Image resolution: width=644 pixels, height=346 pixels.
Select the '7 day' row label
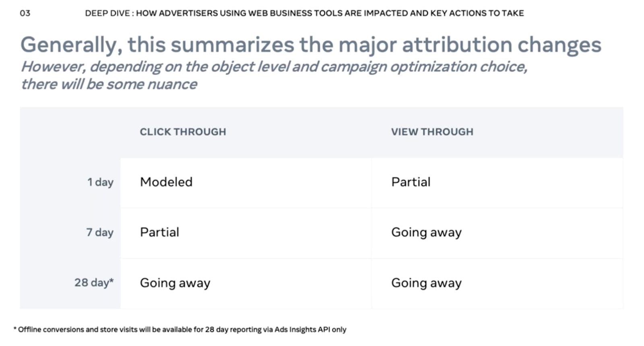(100, 232)
